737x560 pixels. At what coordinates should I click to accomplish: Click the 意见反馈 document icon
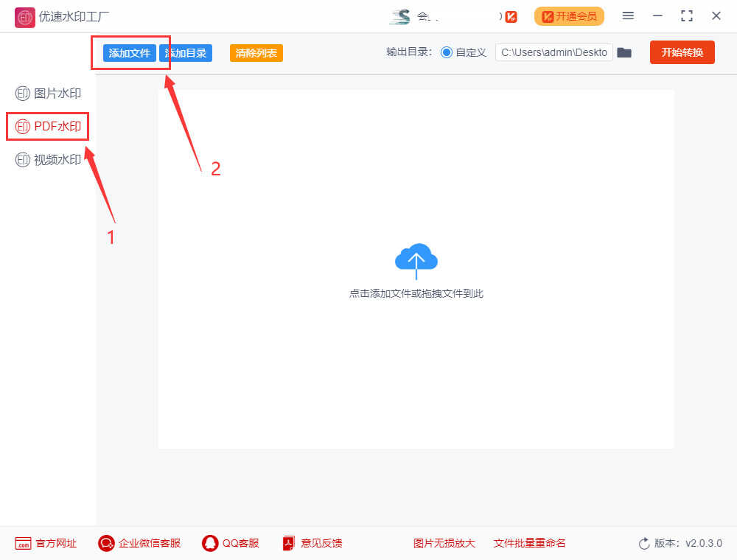[289, 544]
